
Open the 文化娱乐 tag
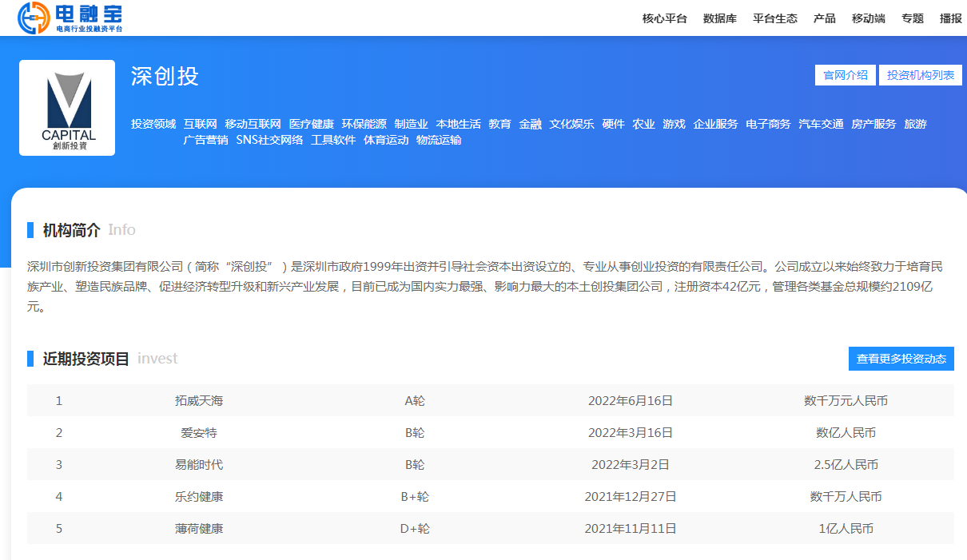[572, 124]
